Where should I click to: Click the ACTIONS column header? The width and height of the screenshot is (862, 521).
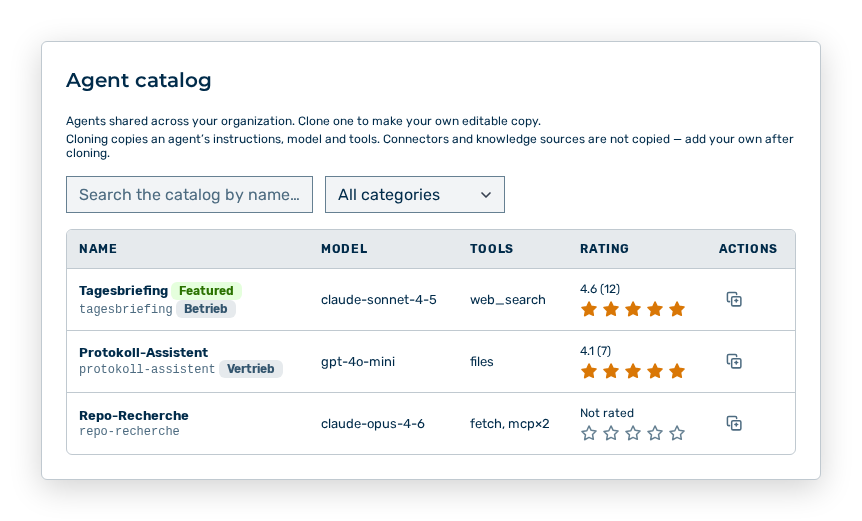tap(748, 249)
